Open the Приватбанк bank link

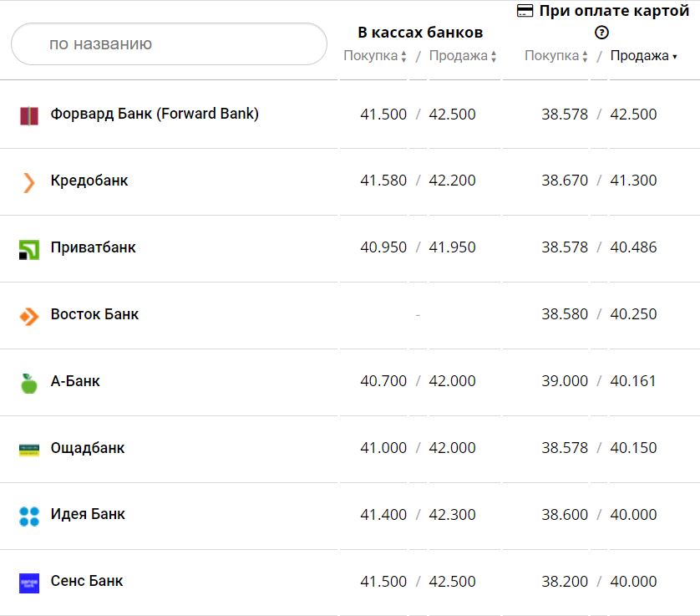(x=93, y=247)
